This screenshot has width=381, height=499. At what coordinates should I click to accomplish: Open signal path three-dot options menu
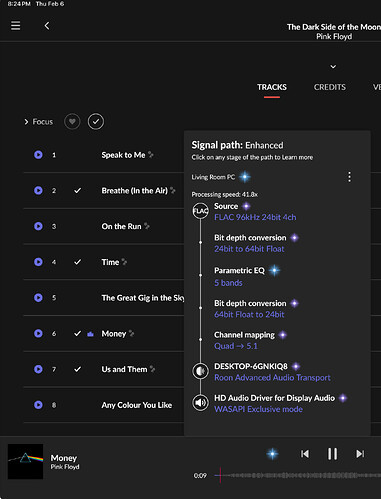(349, 177)
